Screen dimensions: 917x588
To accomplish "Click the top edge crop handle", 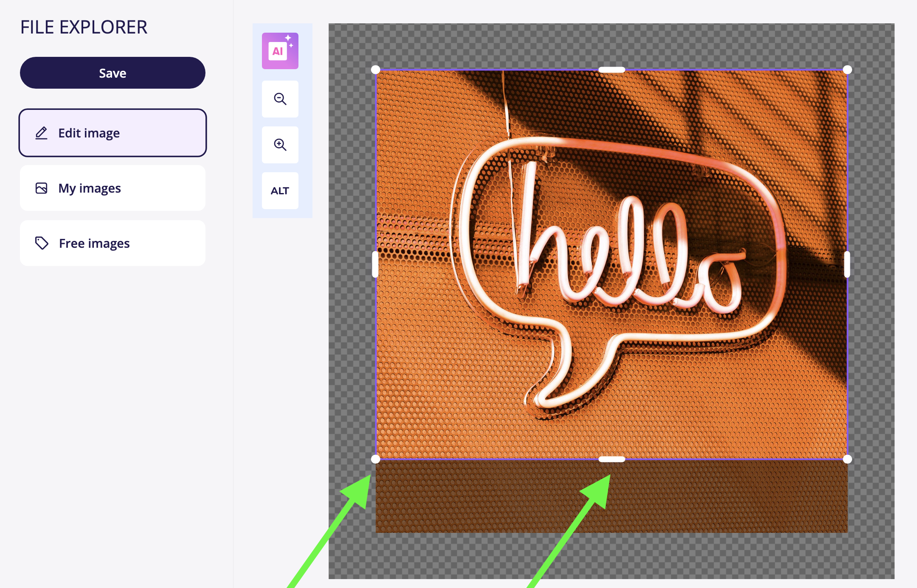I will pos(611,70).
